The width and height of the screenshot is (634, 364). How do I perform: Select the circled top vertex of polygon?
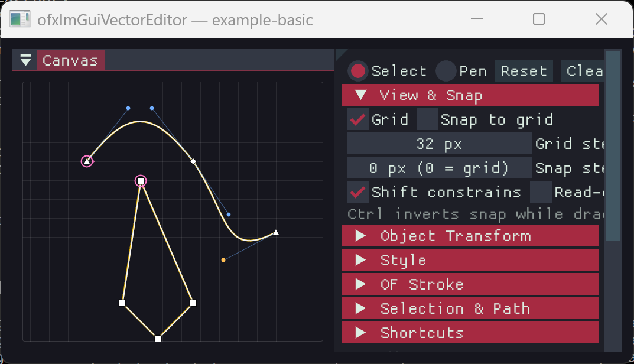(x=140, y=181)
